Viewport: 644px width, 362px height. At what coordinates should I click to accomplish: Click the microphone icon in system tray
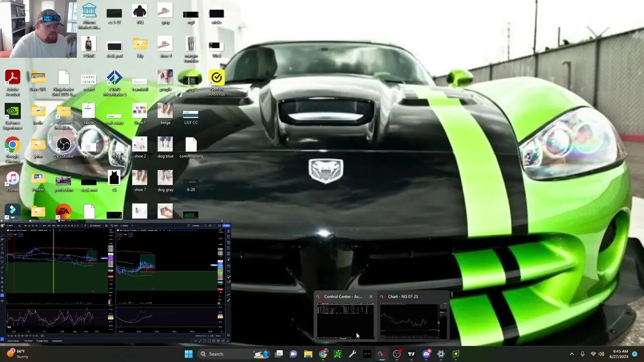pyautogui.click(x=582, y=354)
